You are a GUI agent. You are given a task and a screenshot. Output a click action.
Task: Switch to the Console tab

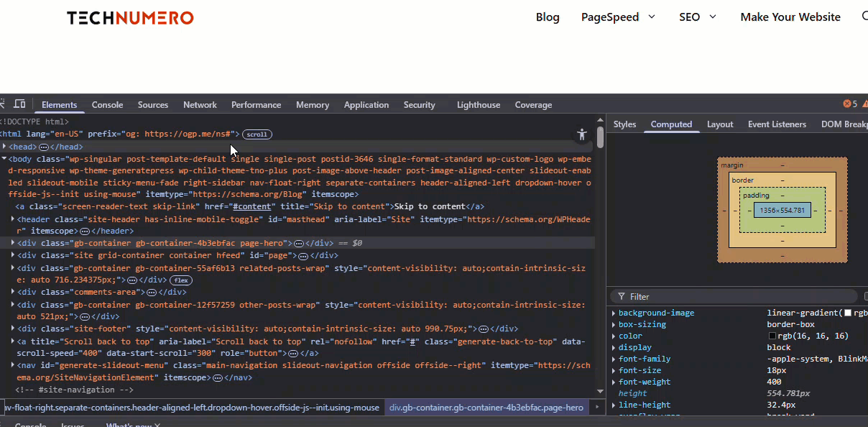(108, 105)
